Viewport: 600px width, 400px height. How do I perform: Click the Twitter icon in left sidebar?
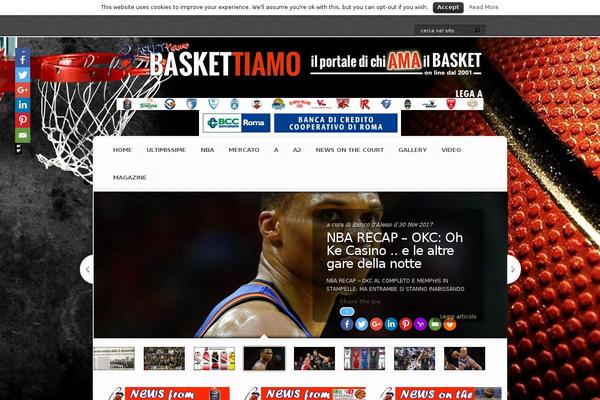[23, 75]
